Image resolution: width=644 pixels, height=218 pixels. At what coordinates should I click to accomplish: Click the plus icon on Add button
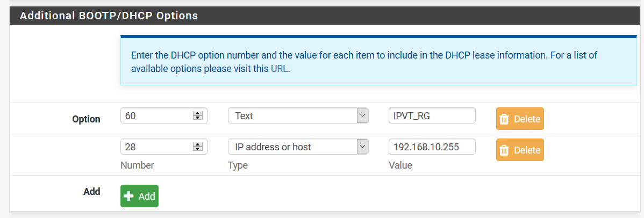coord(129,197)
